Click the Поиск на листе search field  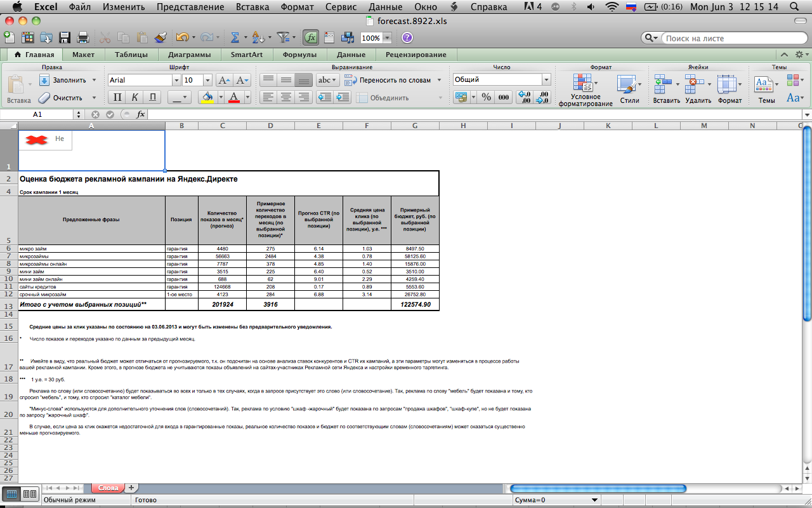pos(730,38)
